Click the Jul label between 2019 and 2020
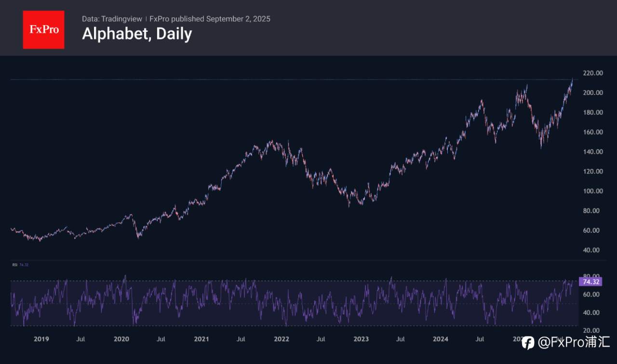617x364 pixels. (x=80, y=339)
